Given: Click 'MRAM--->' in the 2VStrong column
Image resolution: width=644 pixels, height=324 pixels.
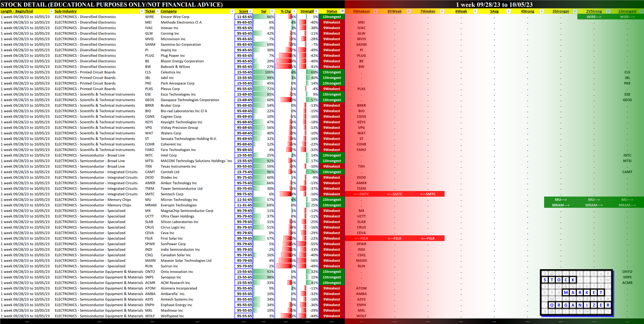Looking at the screenshot, I should (x=594, y=205).
